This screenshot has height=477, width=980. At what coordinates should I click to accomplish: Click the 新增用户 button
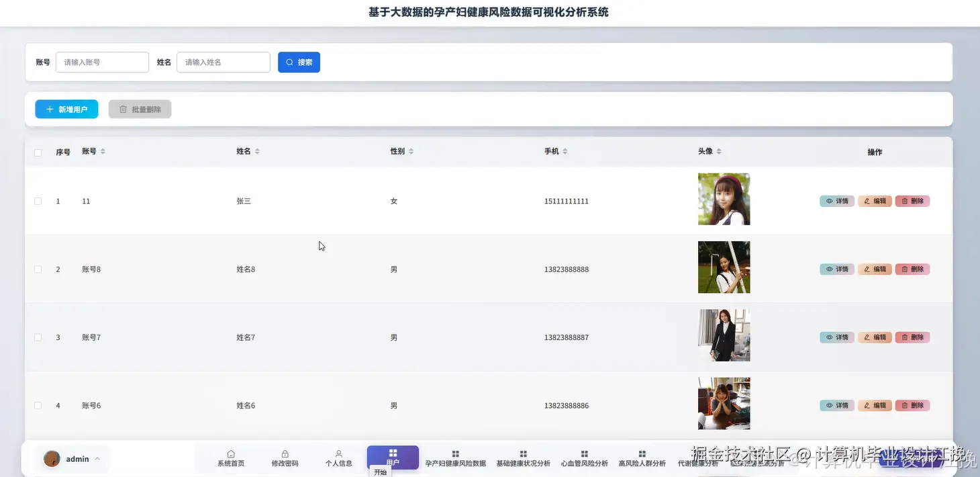click(x=66, y=110)
